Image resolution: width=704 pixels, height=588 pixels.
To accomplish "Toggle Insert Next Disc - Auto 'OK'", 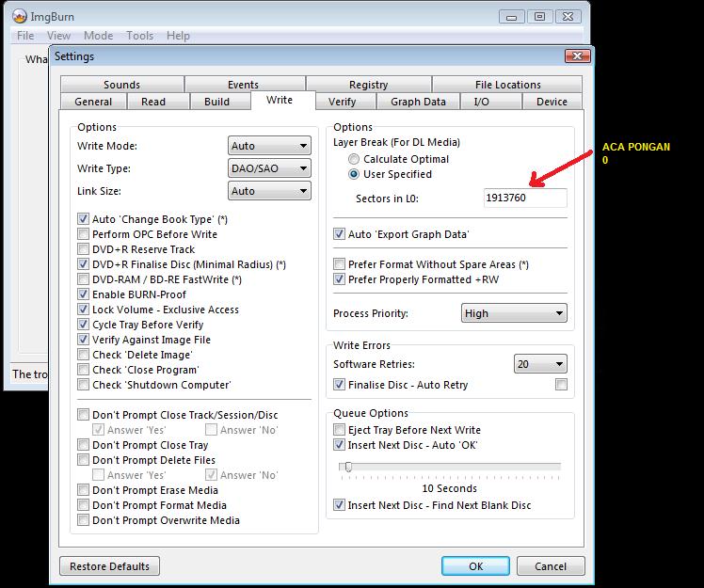I will coord(339,445).
